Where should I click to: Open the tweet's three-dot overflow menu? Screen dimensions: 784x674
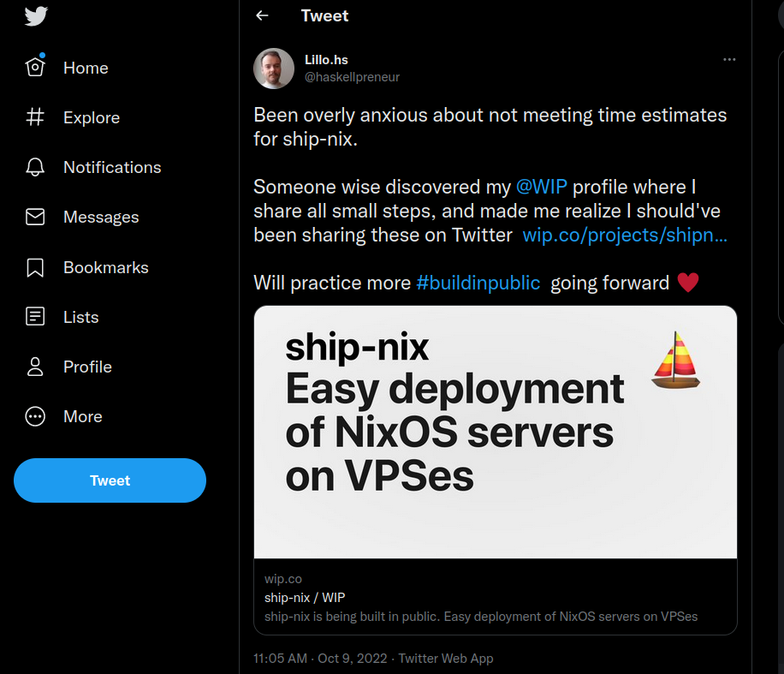point(729,60)
